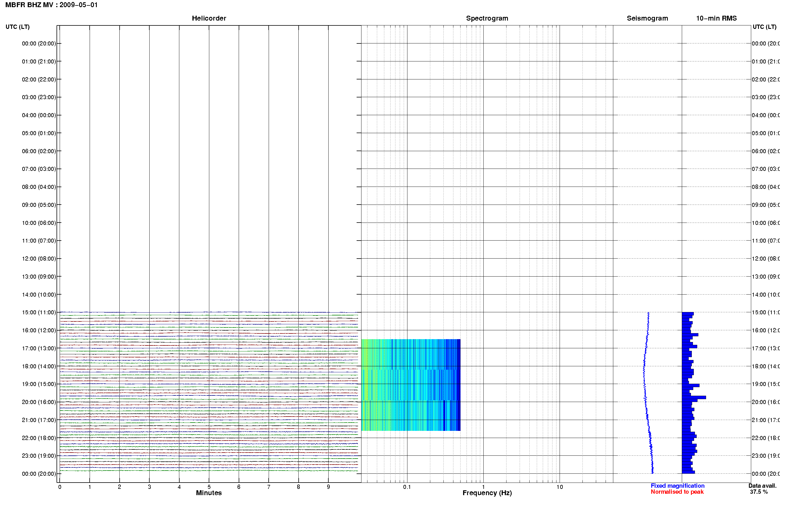Screen dimensions: 812x508
Task: Click the blue seismogram trace line
Action: pyautogui.click(x=648, y=393)
